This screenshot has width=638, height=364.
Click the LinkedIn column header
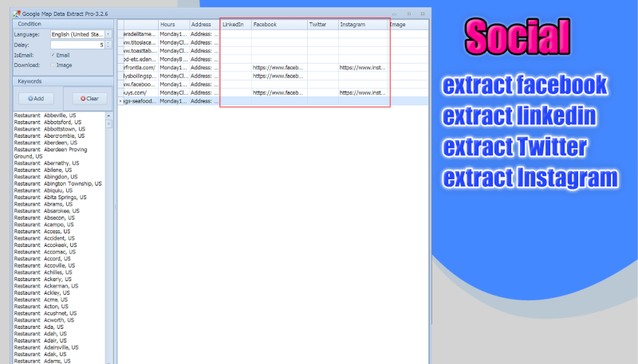pos(235,25)
